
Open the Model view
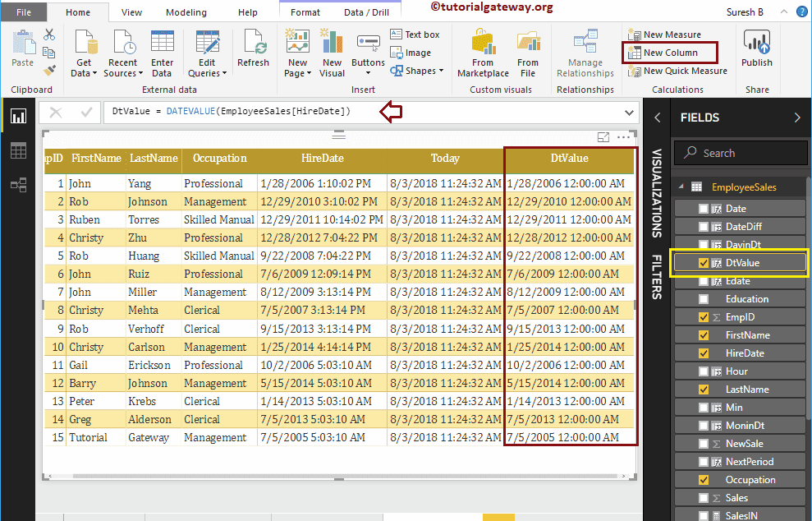[18, 184]
